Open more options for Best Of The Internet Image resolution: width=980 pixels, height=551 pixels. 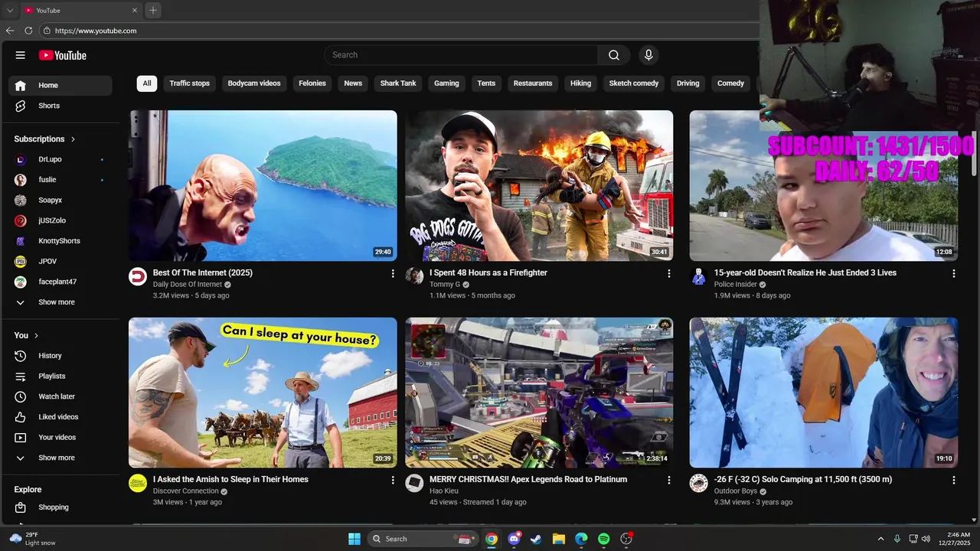click(x=393, y=273)
